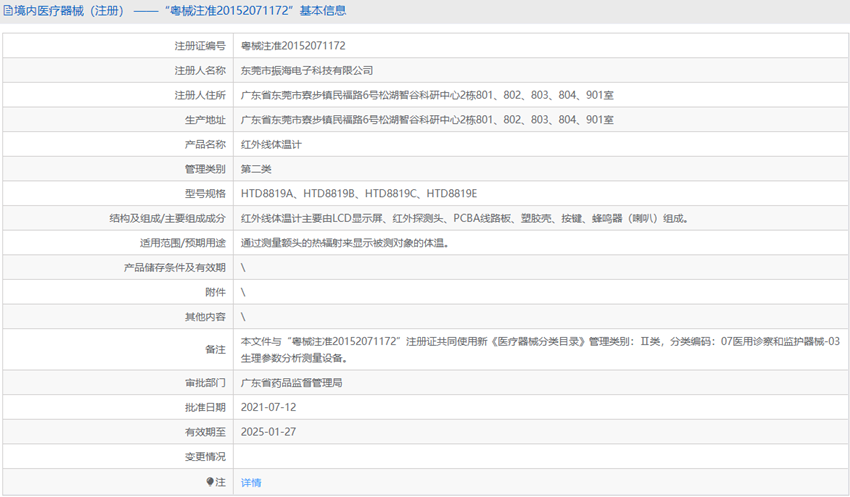Select registration number 粤械注准20152071172 value
This screenshot has height=497, width=850.
pyautogui.click(x=293, y=46)
